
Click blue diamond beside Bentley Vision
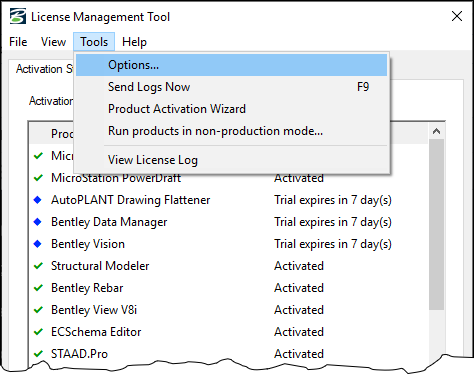tap(38, 244)
